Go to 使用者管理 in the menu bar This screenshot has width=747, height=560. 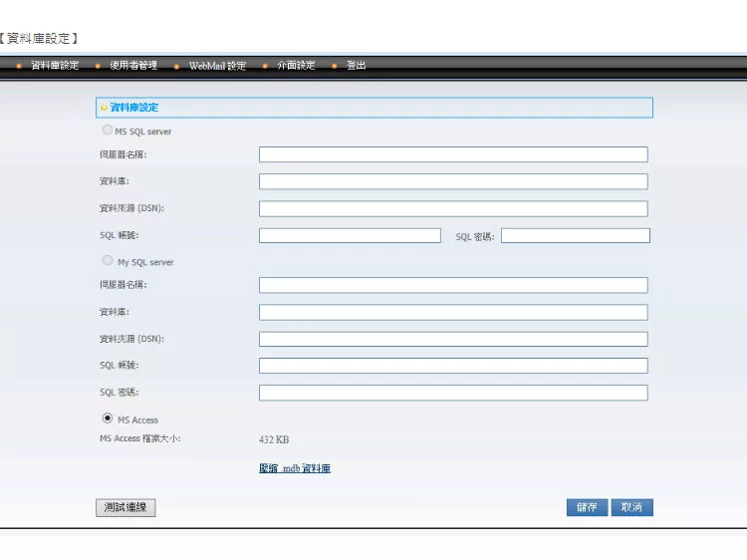point(133,66)
